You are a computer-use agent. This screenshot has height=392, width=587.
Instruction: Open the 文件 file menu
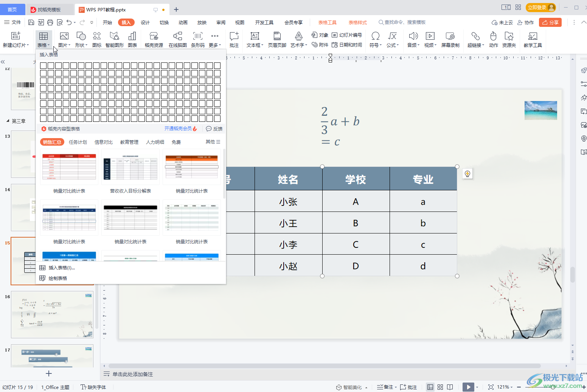[12, 22]
